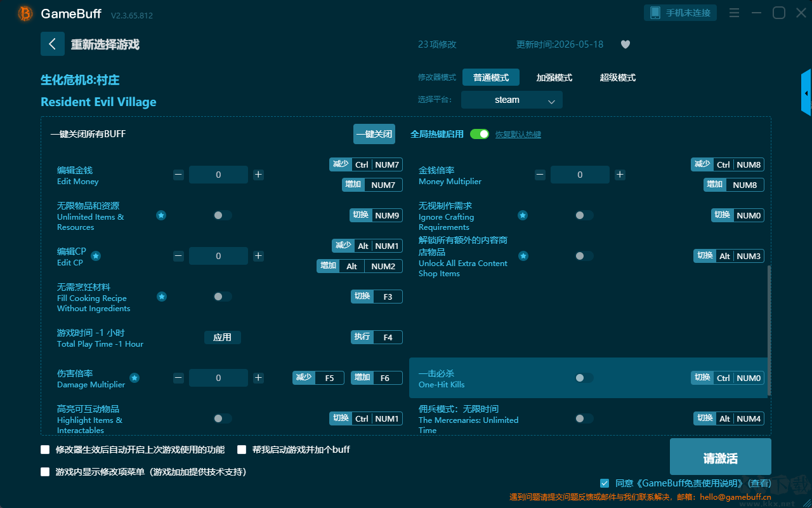Click 应用 apply for Total Play Time
The height and width of the screenshot is (508, 812).
click(x=223, y=337)
